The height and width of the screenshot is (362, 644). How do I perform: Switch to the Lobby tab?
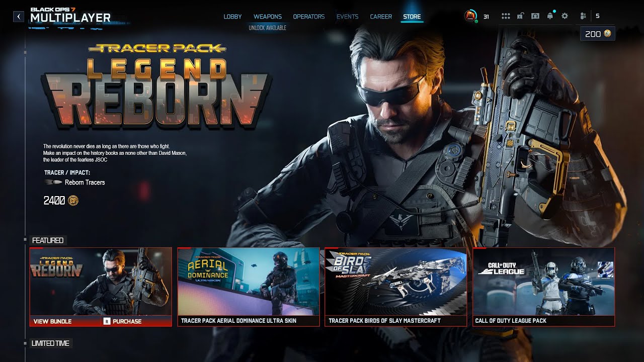tap(232, 17)
